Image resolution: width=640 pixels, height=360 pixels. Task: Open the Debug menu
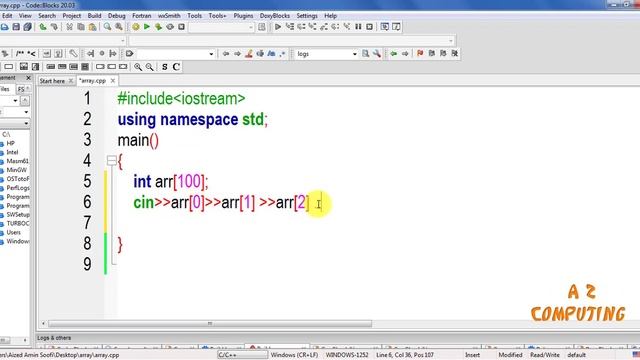click(x=116, y=16)
